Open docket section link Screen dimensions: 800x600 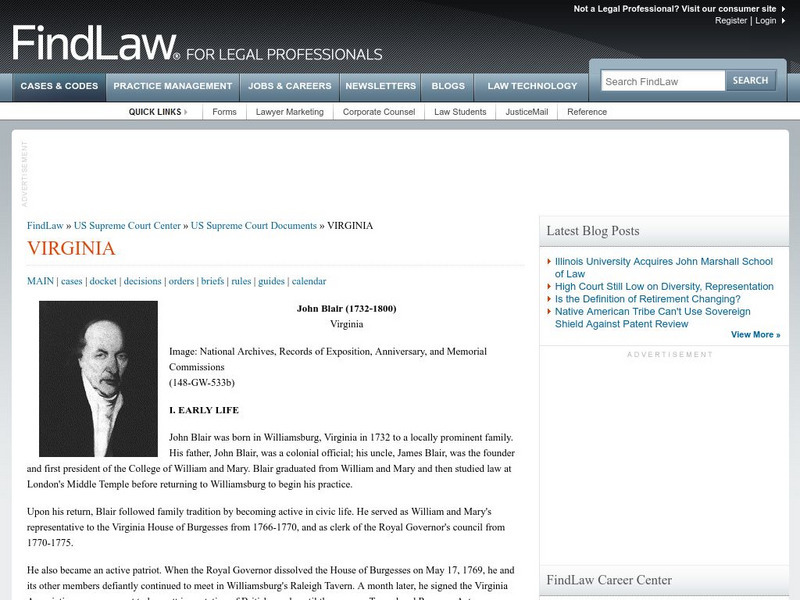click(x=103, y=281)
